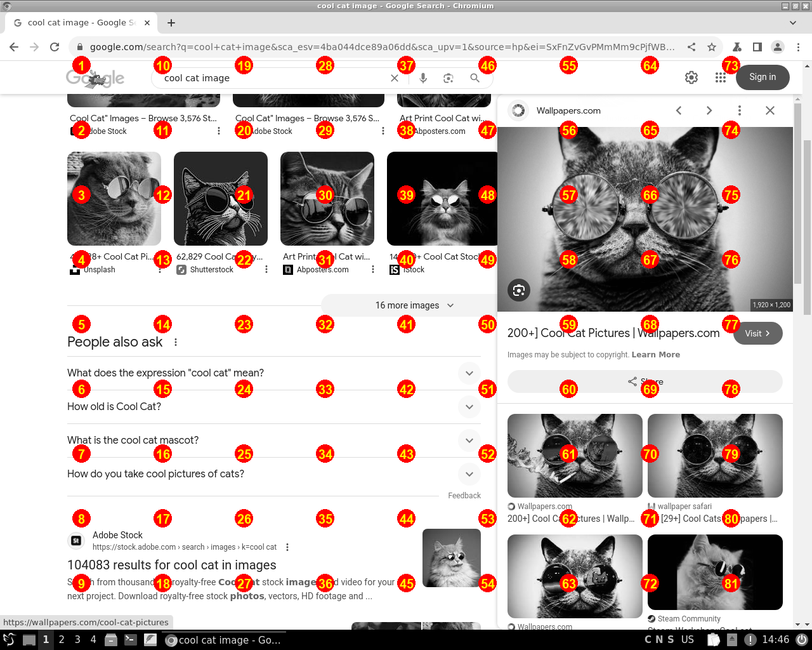Screen dimensions: 812x650
Task: Show the next image with the right chevron
Action: pyautogui.click(x=709, y=110)
